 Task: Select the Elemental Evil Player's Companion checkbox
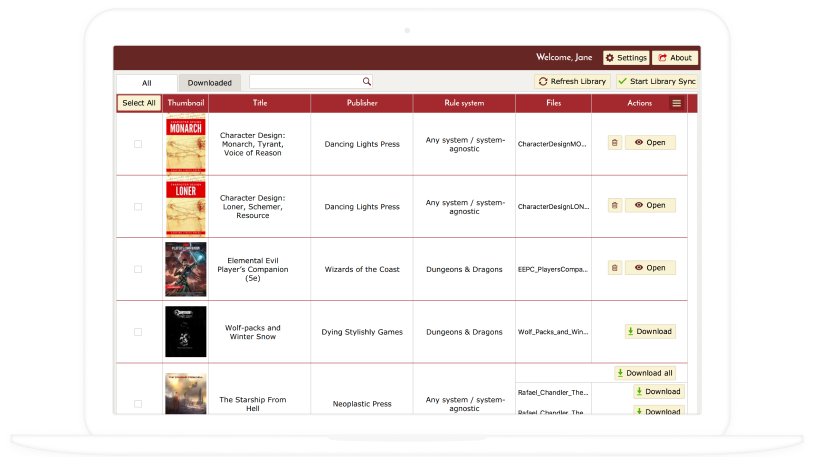click(x=138, y=269)
